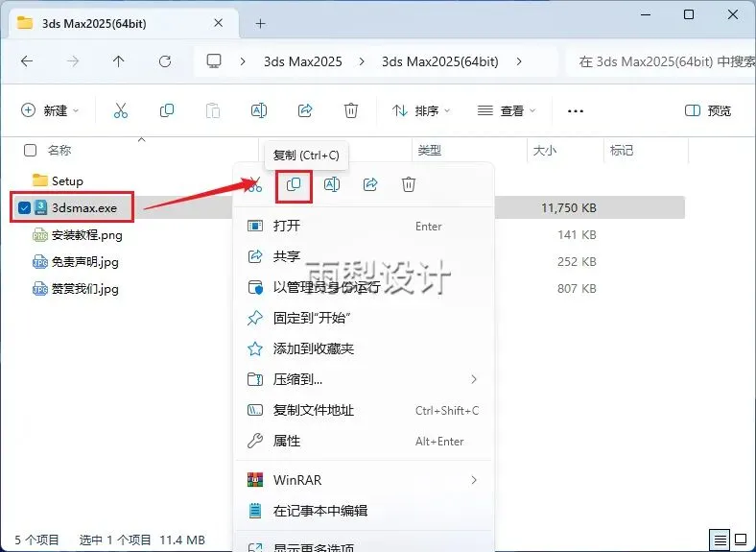Click the 141 KB size cell
Viewport: 756px width, 552px height.
click(577, 235)
